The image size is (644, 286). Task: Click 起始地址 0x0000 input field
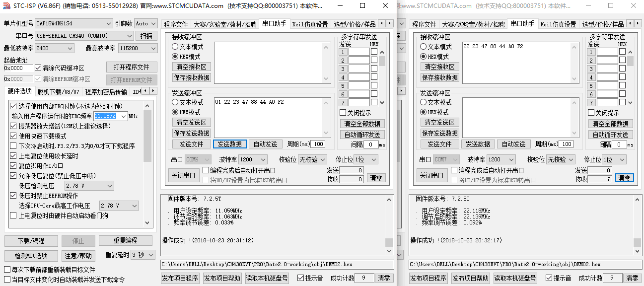[18, 68]
